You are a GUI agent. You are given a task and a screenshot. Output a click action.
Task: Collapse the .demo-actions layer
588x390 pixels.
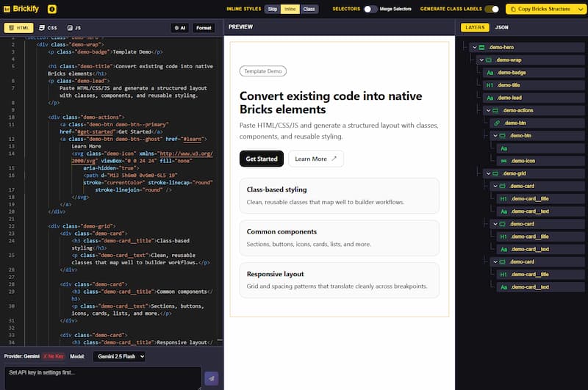click(488, 110)
